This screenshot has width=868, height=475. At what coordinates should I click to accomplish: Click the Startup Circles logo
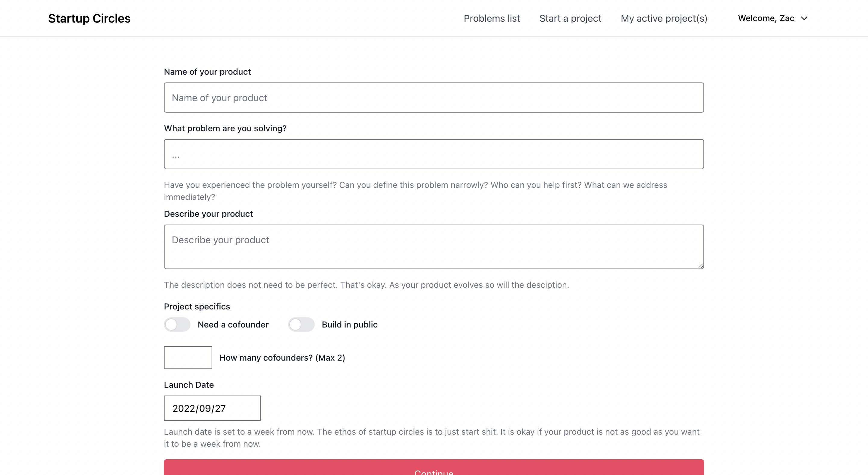click(x=89, y=19)
